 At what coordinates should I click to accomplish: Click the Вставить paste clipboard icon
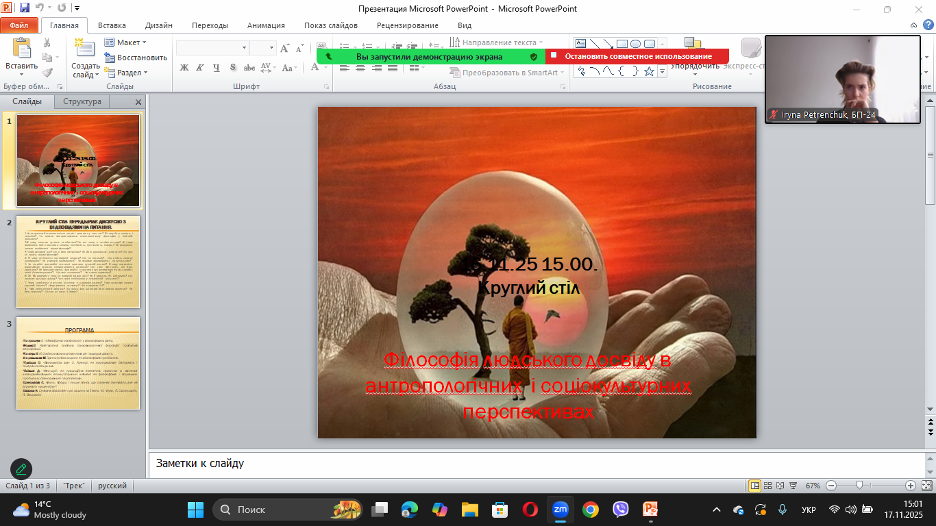point(21,48)
